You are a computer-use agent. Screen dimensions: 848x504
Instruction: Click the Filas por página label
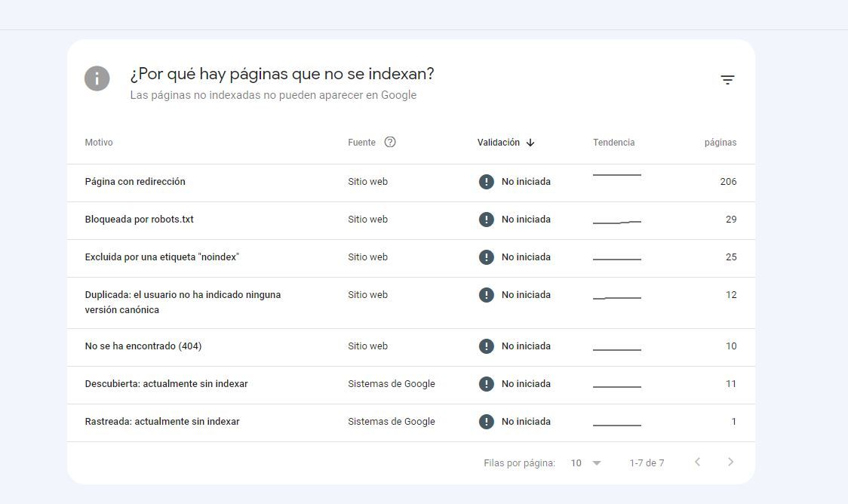pyautogui.click(x=519, y=463)
